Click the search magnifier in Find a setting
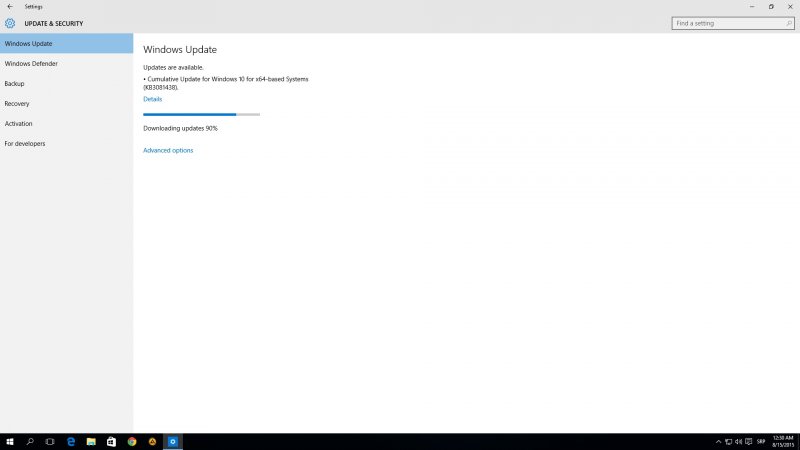 tap(788, 23)
